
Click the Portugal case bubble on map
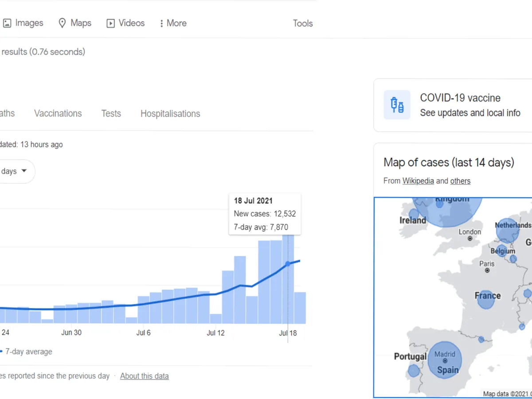click(414, 370)
